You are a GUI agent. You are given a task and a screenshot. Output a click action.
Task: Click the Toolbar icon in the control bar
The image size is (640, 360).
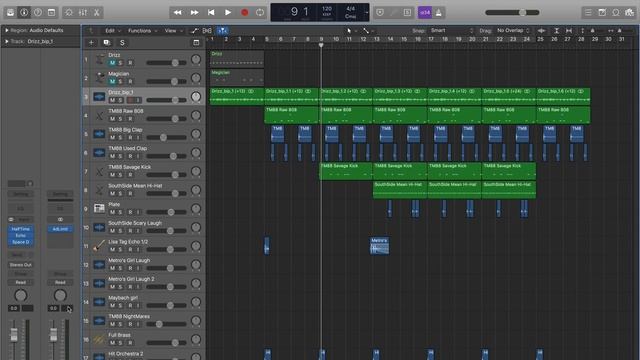click(x=51, y=13)
